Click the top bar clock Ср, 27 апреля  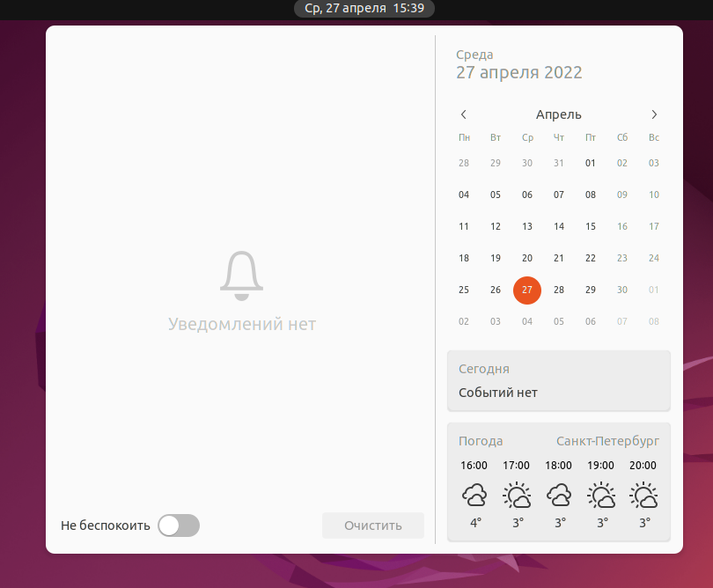click(x=364, y=8)
